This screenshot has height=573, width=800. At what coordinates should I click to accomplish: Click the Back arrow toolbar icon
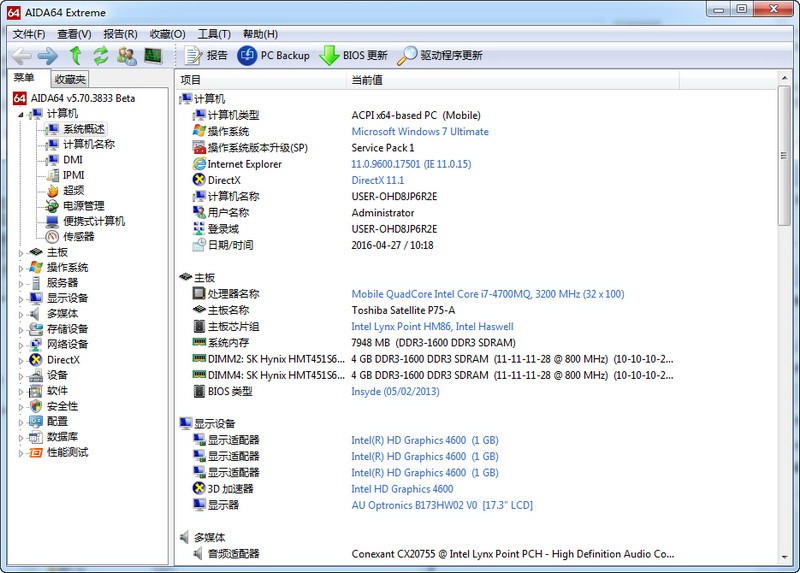[x=22, y=56]
